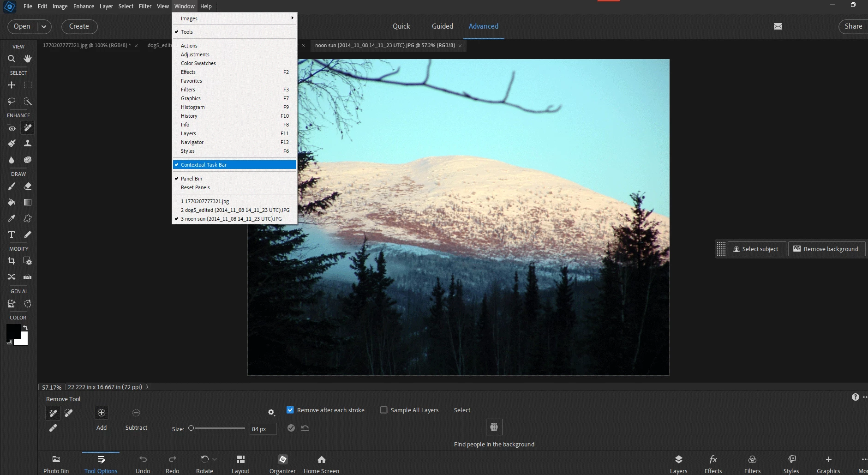Screen dimensions: 868x475
Task: Switch to the Guided tab
Action: 442,26
